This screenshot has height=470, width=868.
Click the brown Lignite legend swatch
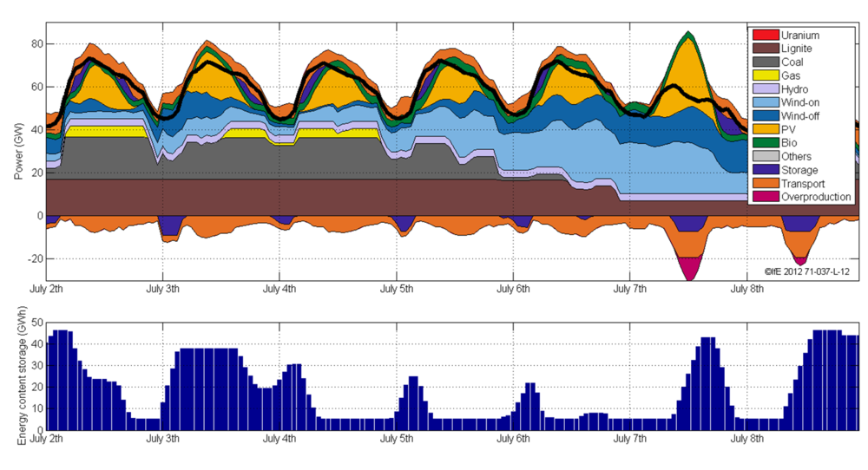(x=766, y=49)
